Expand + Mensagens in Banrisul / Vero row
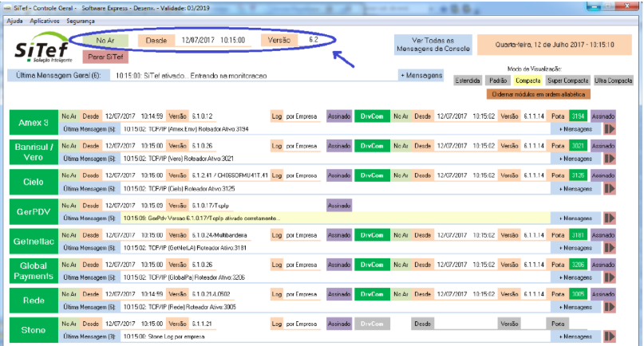Viewport: 644px width, 346px height. pos(576,159)
